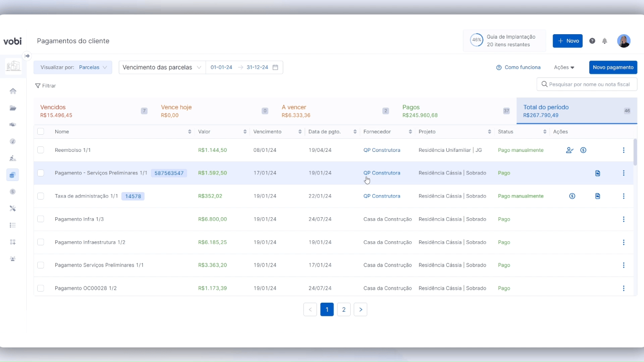Open three-dot menu for Pagamento OC00028 1/2
Screen dimensions: 644x362
(x=623, y=288)
